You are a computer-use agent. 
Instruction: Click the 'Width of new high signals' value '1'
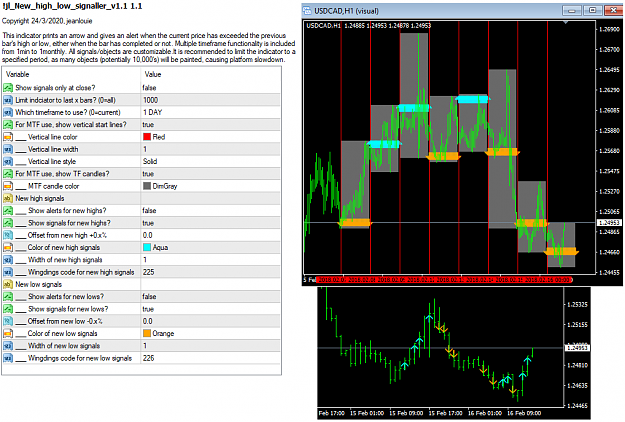pos(145,260)
